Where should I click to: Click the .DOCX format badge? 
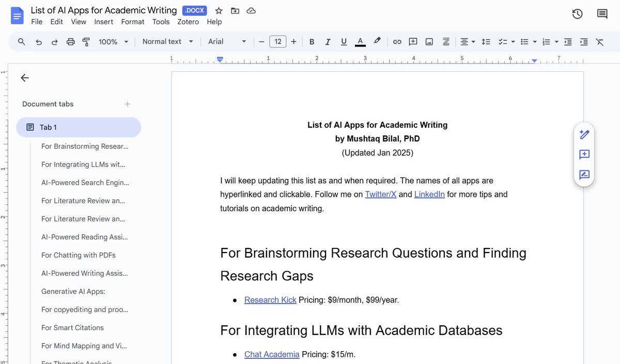195,11
